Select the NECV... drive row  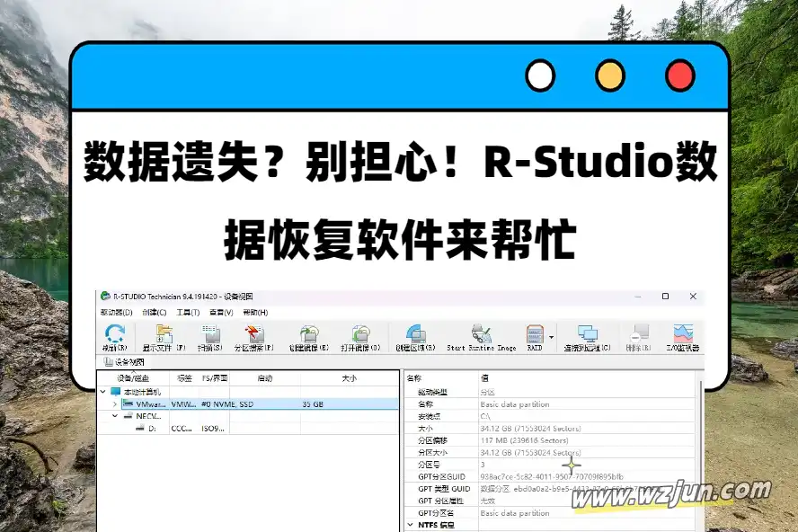tap(148, 416)
